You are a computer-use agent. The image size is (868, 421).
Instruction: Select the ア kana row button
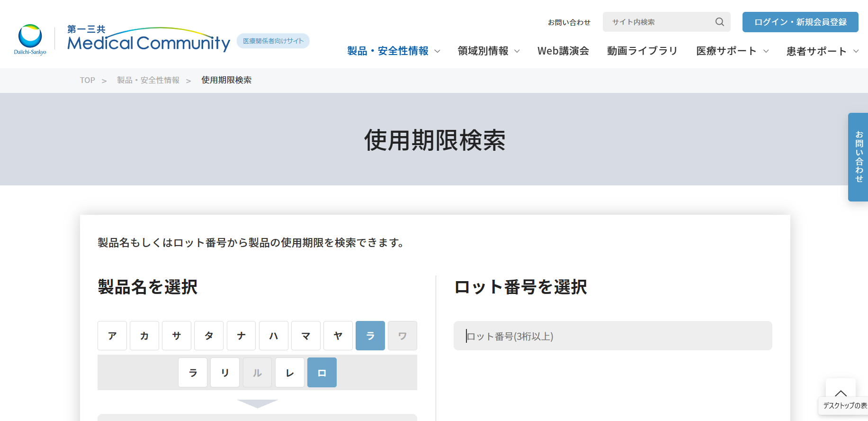[x=112, y=336]
